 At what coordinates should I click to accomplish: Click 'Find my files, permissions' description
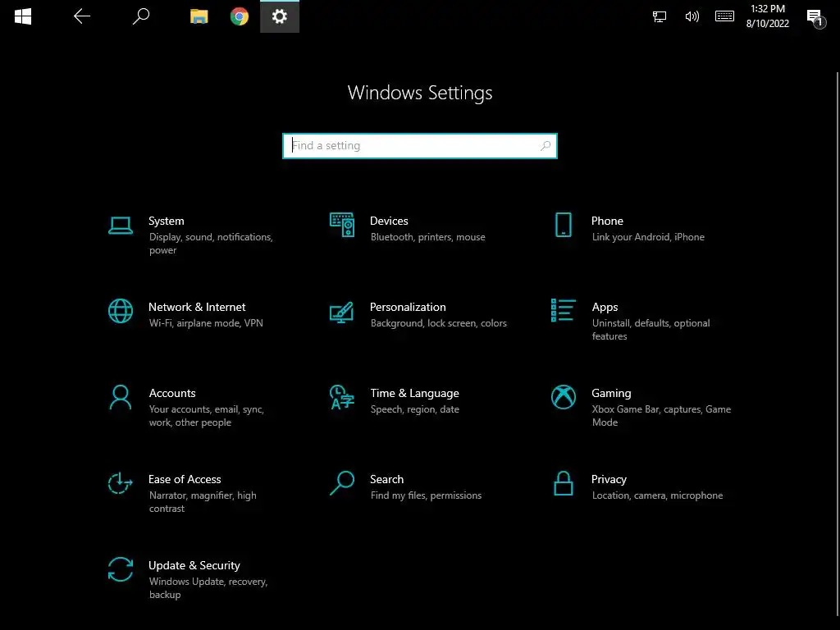tap(426, 495)
